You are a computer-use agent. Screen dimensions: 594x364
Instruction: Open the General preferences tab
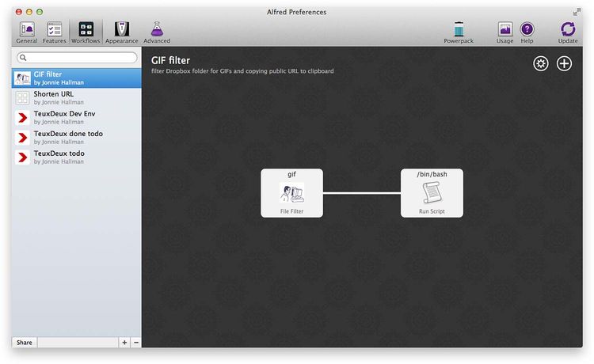point(26,32)
